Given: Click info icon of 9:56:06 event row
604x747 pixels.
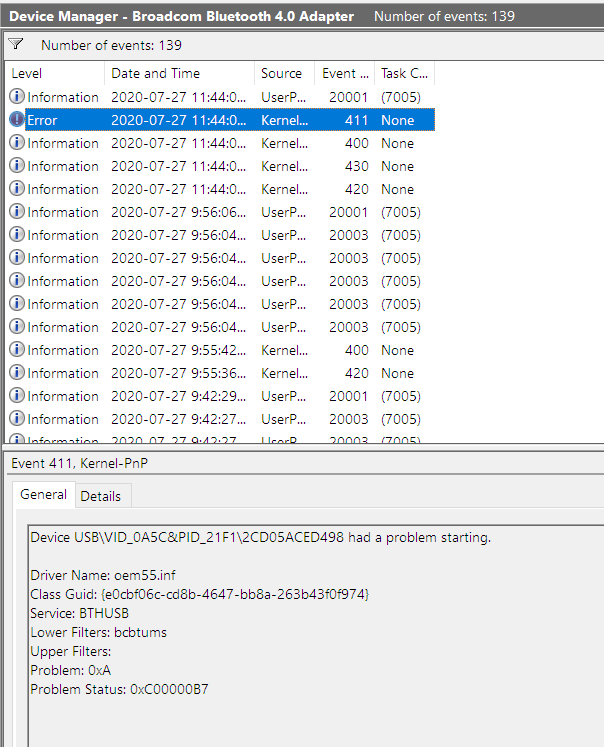Looking at the screenshot, I should [17, 211].
